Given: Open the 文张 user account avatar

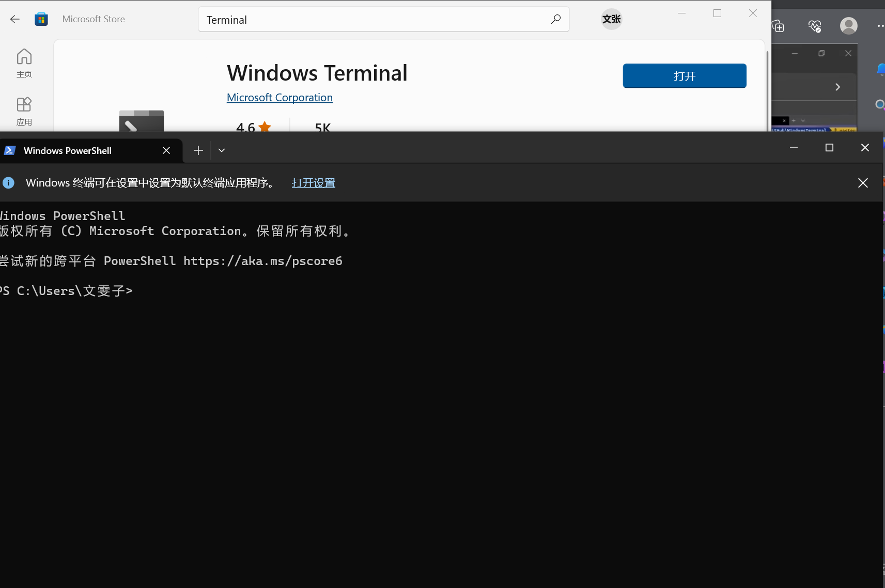Looking at the screenshot, I should click(612, 19).
